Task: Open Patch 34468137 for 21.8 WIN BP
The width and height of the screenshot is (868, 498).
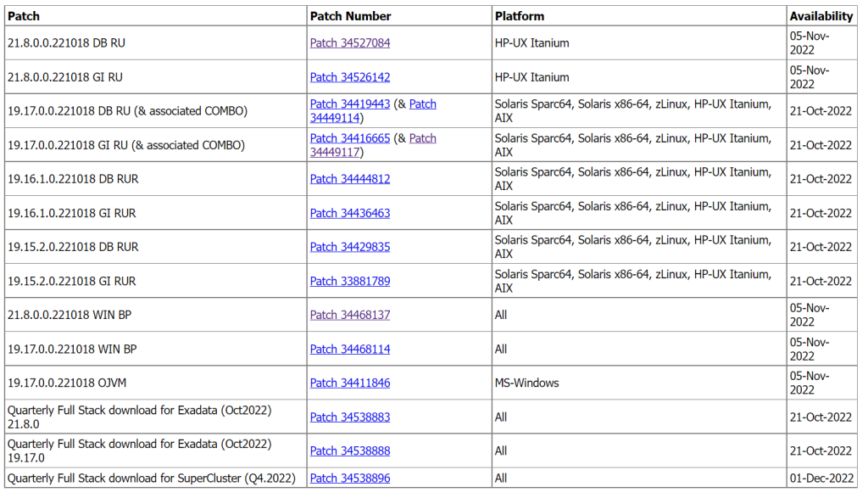Action: [x=350, y=315]
